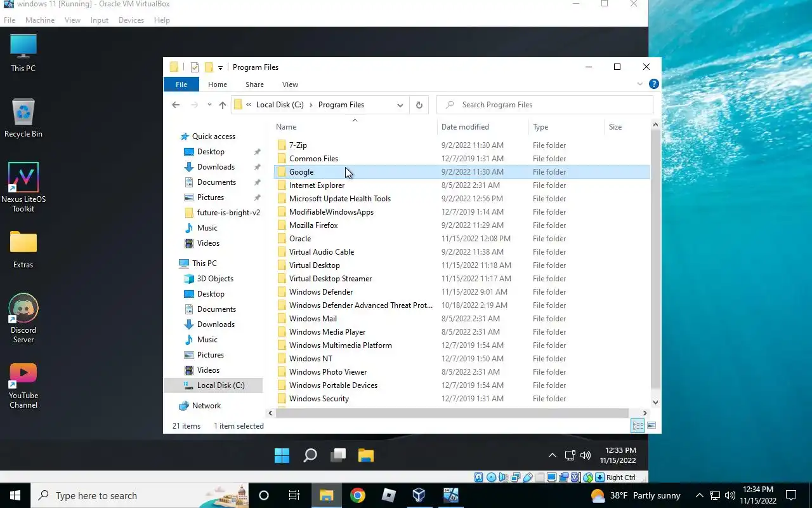Open the Share ribbon tab

255,84
